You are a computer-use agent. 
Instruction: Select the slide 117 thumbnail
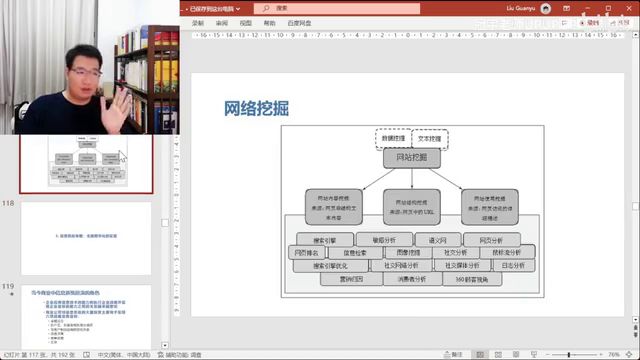[86, 164]
